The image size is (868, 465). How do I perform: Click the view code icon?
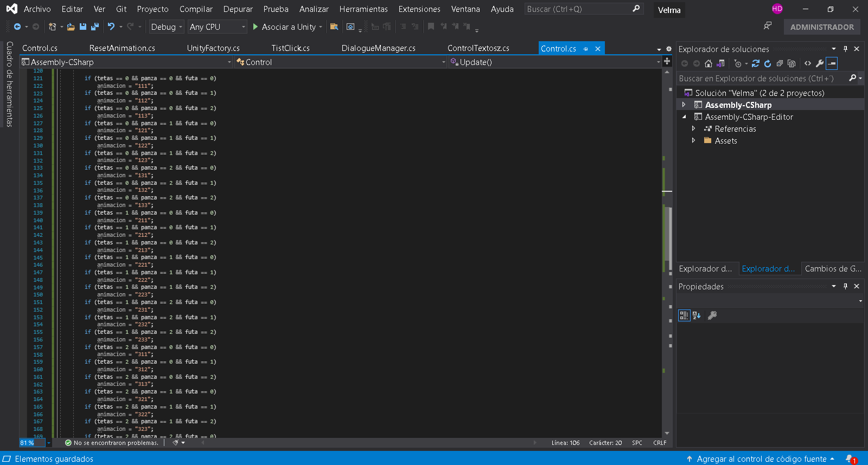[808, 63]
